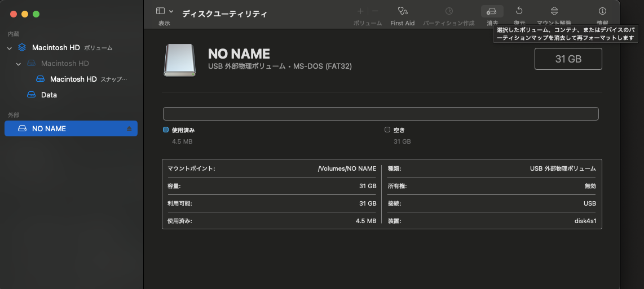Click the disk4s1 device value
Image resolution: width=644 pixels, height=289 pixels.
(x=585, y=221)
